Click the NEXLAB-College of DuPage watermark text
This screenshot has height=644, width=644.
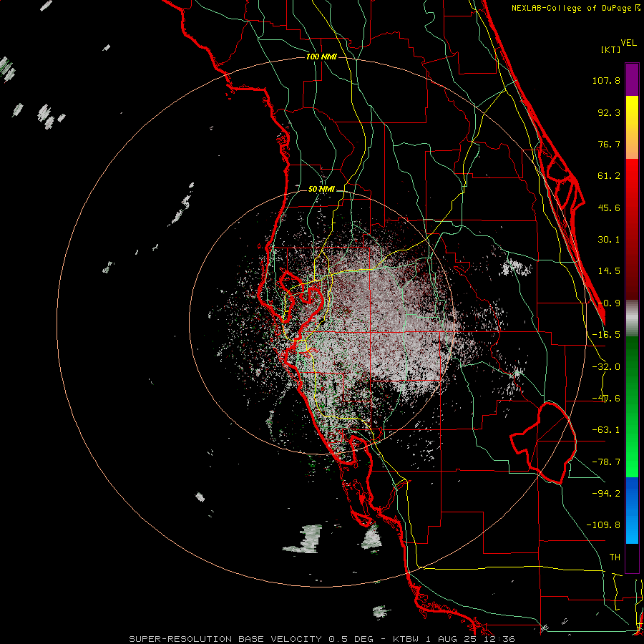tap(575, 8)
